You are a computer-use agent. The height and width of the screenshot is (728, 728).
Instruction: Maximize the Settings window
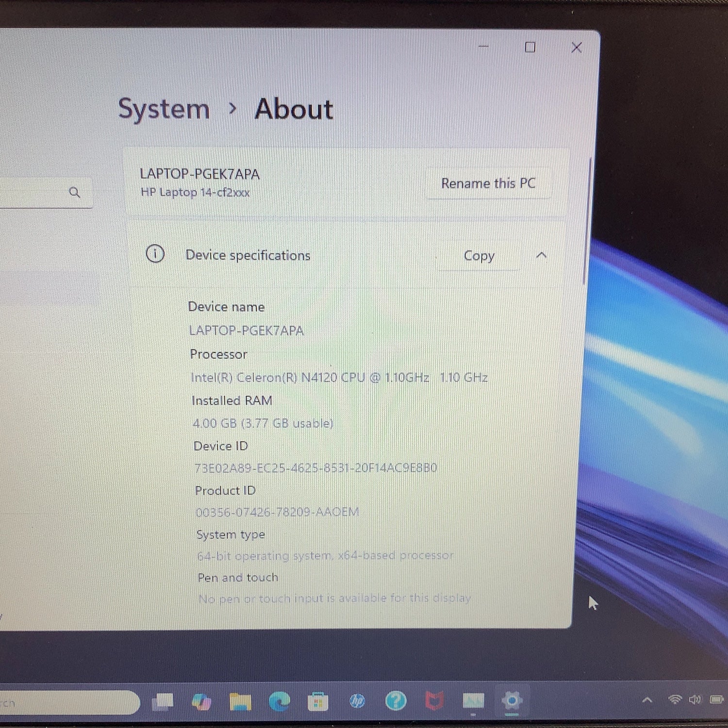[530, 47]
